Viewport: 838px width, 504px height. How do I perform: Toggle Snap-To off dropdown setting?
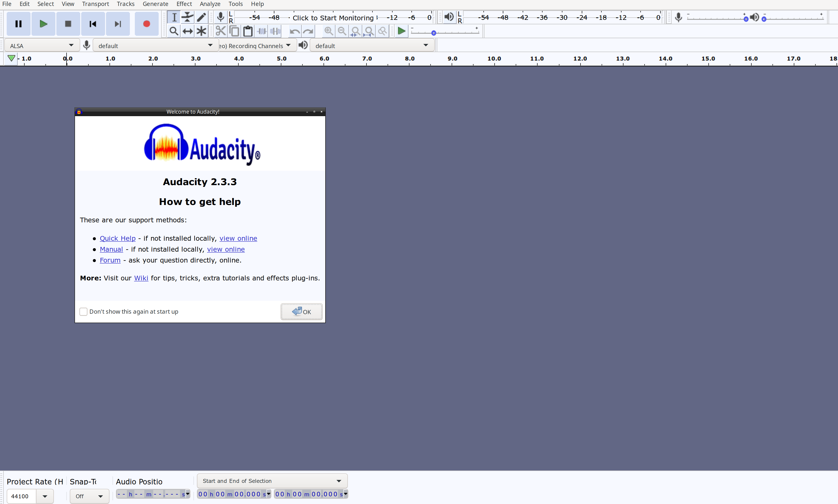[x=89, y=496]
